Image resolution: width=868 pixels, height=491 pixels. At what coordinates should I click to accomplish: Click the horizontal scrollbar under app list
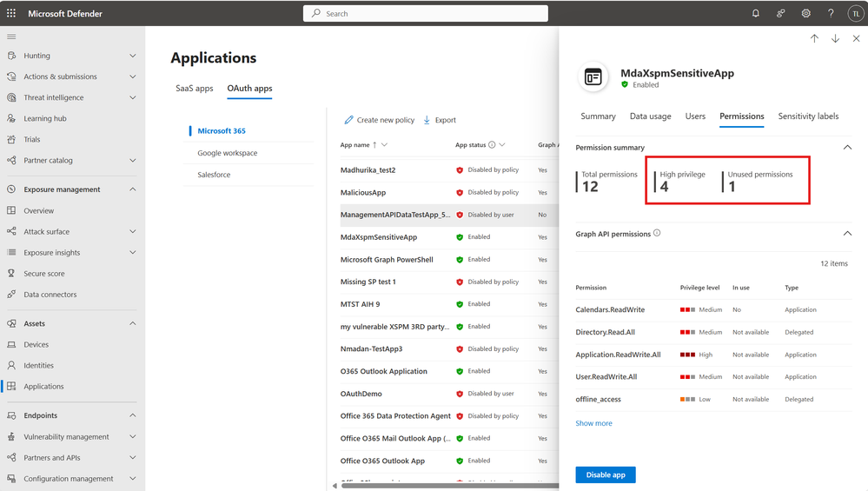[x=447, y=486]
